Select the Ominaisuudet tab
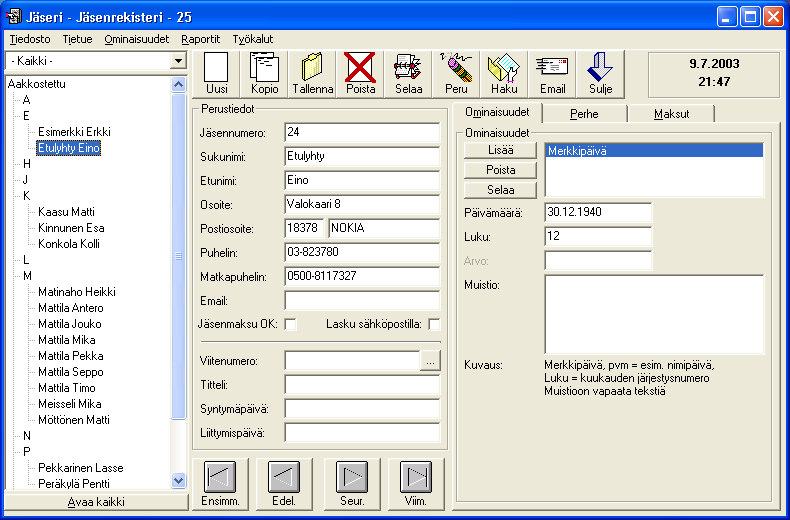Screen dimensions: 790x520 click(497, 112)
